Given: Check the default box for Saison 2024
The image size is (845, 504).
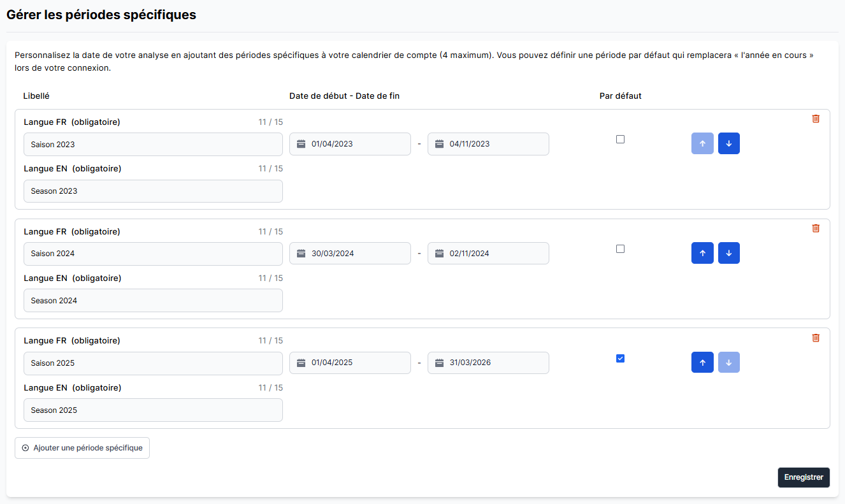Looking at the screenshot, I should [x=620, y=249].
